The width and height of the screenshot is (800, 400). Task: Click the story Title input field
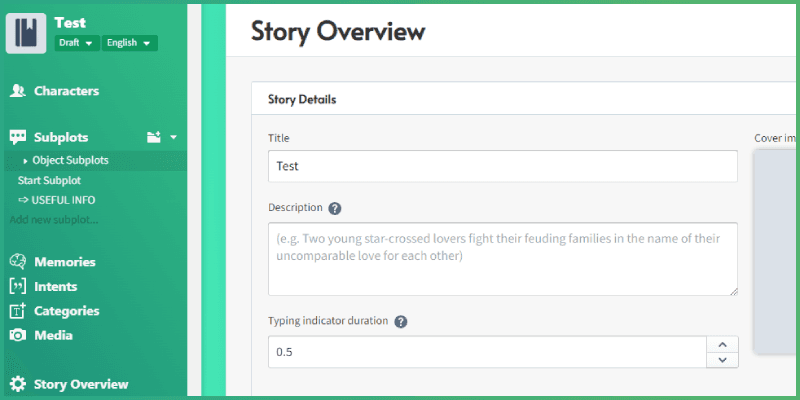pyautogui.click(x=502, y=166)
